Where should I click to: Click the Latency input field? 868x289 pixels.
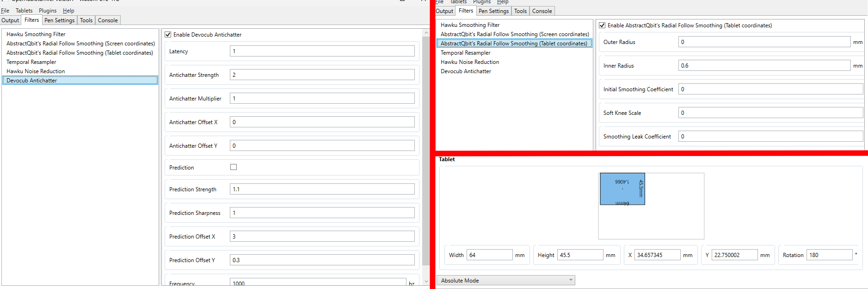[x=322, y=51]
